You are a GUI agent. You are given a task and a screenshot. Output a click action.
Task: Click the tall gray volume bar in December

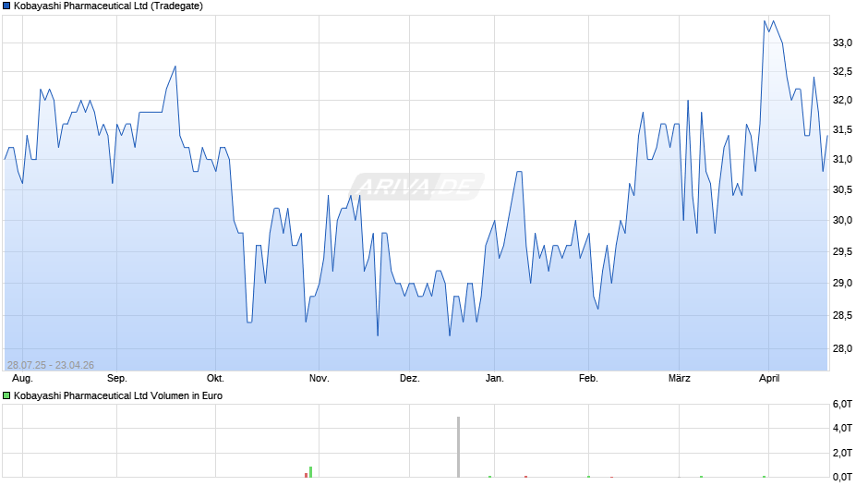[458, 446]
